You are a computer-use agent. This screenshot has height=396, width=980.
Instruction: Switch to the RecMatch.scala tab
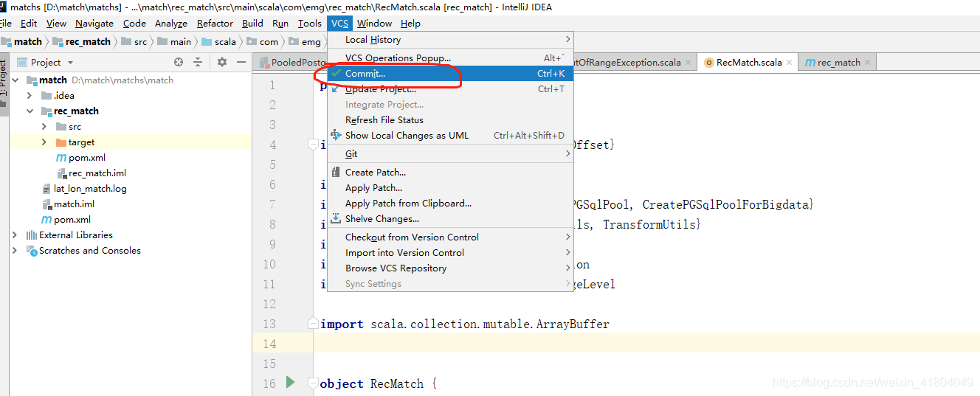748,63
